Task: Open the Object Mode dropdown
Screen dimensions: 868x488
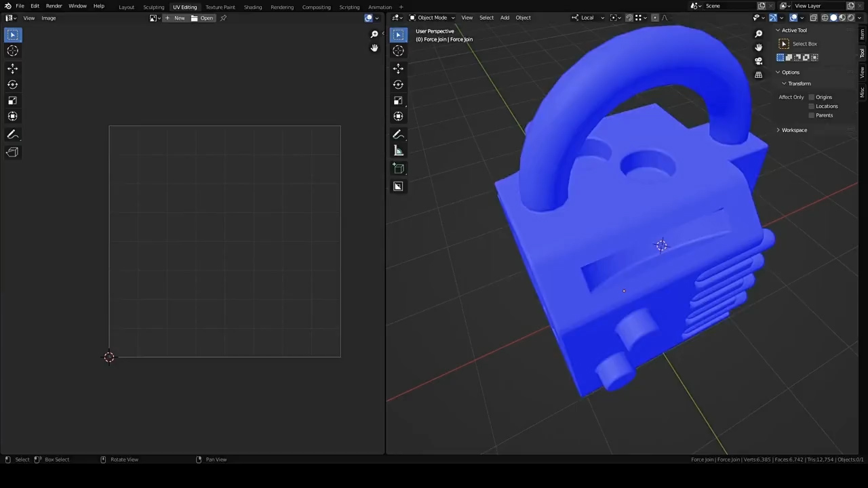Action: [x=432, y=18]
